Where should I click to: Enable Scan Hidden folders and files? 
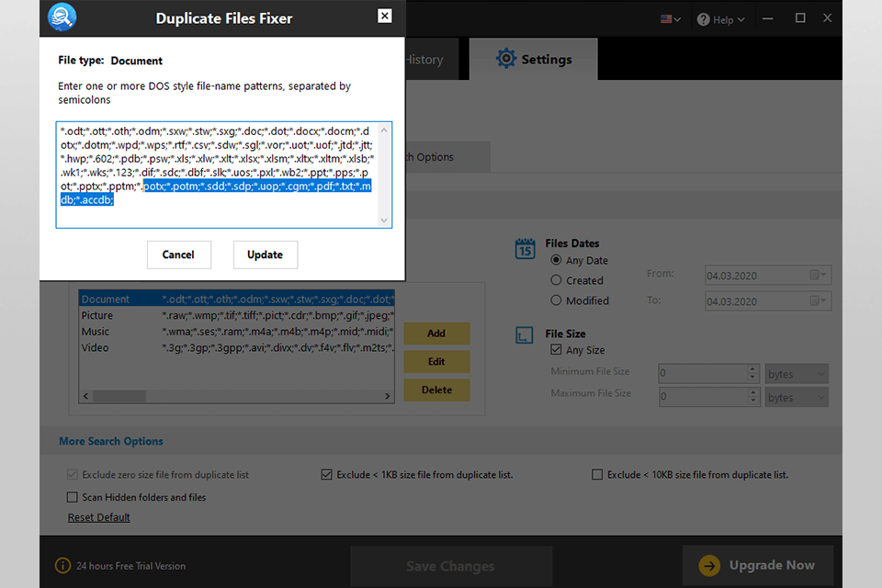click(x=72, y=497)
